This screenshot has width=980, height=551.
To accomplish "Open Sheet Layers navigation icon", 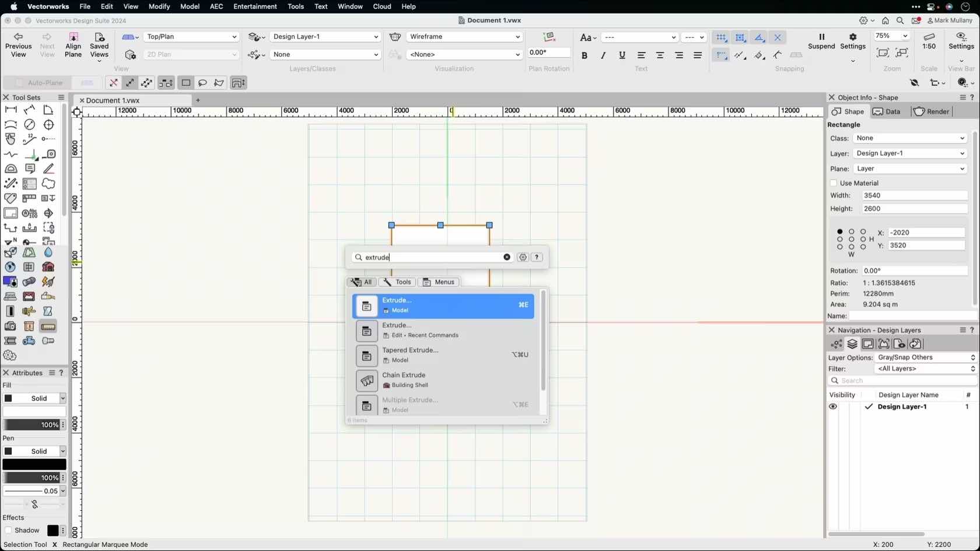I will coord(868,344).
